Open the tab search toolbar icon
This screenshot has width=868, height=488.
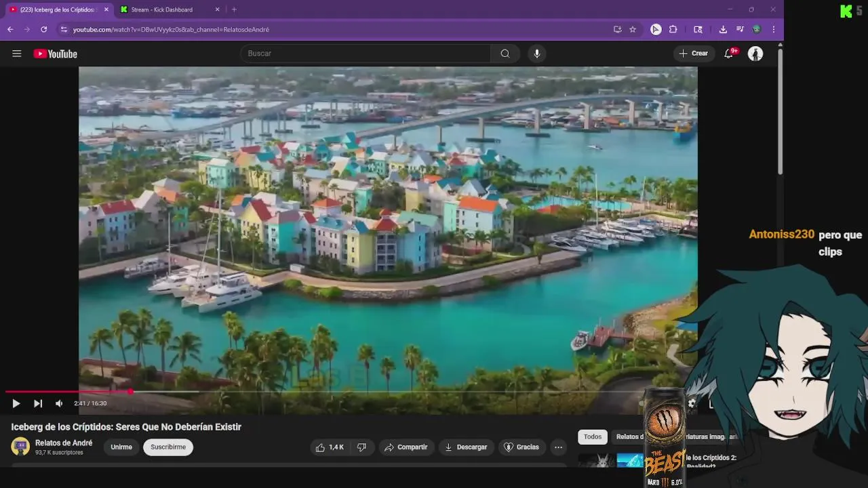698,30
